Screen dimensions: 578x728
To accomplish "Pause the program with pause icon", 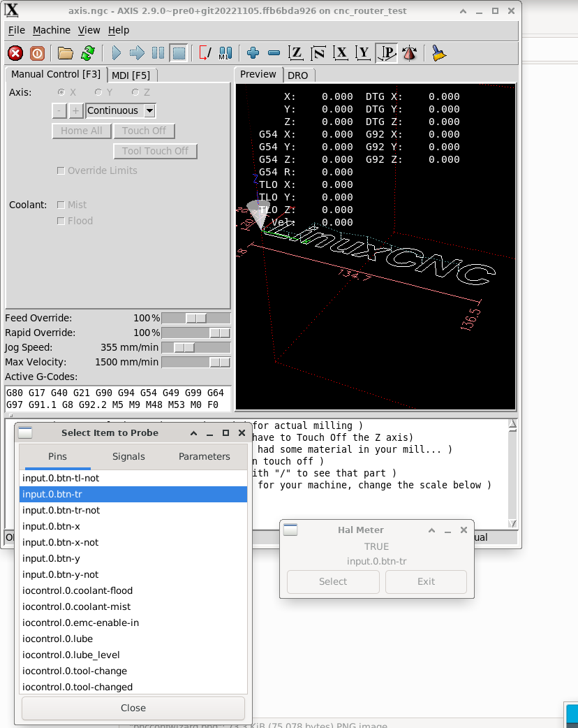I will [x=158, y=53].
